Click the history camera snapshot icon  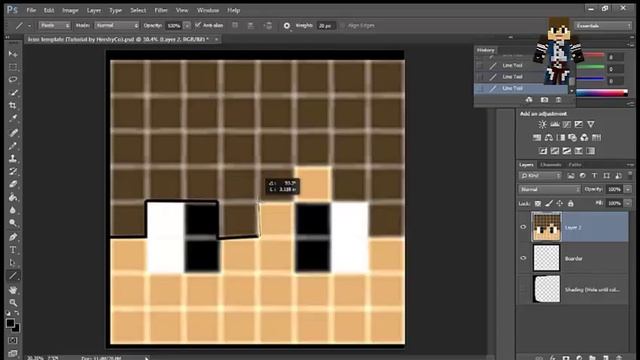544,100
